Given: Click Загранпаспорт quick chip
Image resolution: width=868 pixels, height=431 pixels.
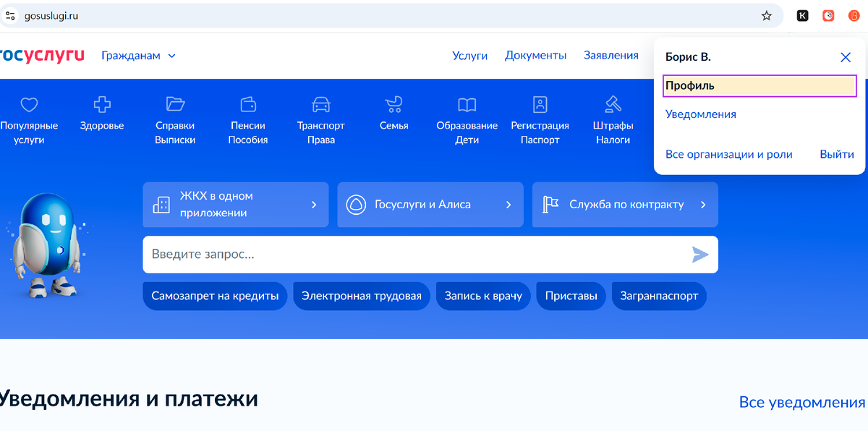Looking at the screenshot, I should [x=659, y=296].
